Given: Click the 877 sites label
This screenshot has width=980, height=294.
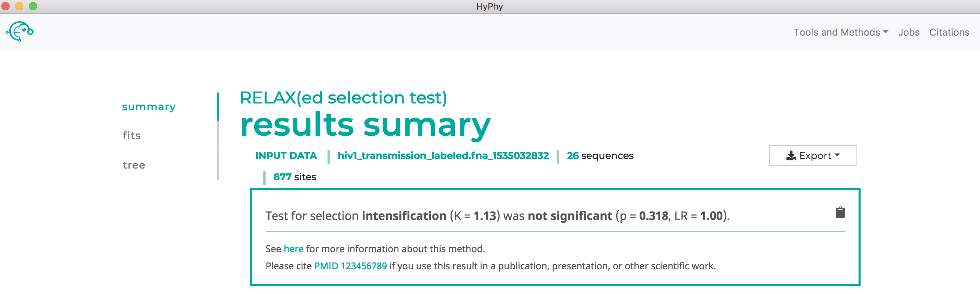Looking at the screenshot, I should [294, 177].
